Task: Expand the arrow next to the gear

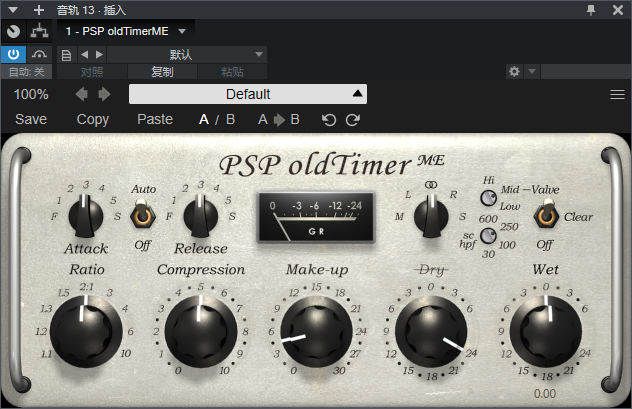Action: (532, 72)
